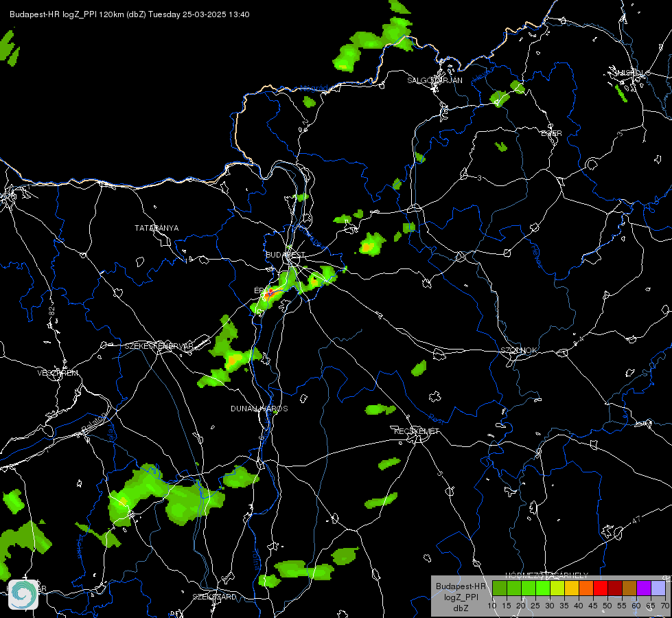The image size is (672, 618).
Task: Click the Budapest-HR text in legend box
Action: pyautogui.click(x=461, y=586)
